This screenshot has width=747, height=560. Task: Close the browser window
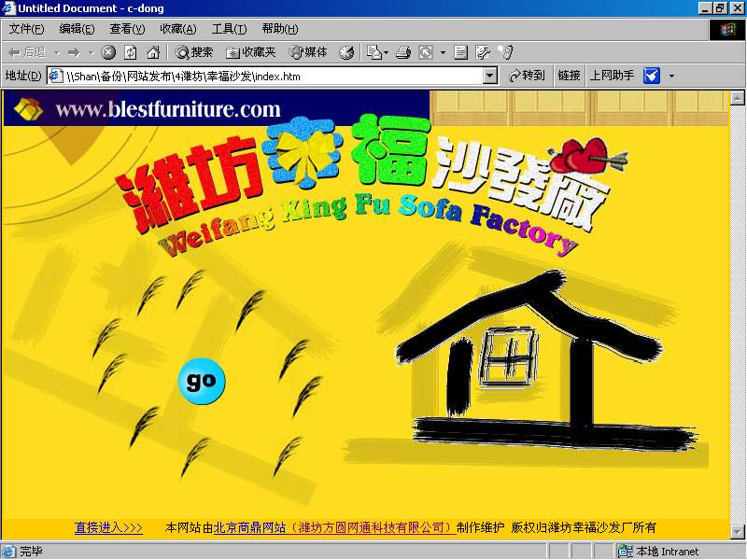click(x=736, y=8)
